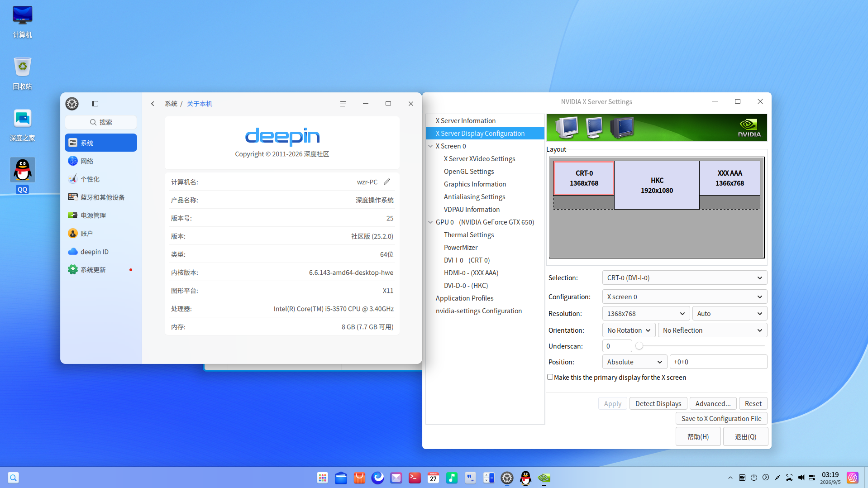Screen dimensions: 868x488
Task: Click the Underscan slider handle
Action: [639, 346]
